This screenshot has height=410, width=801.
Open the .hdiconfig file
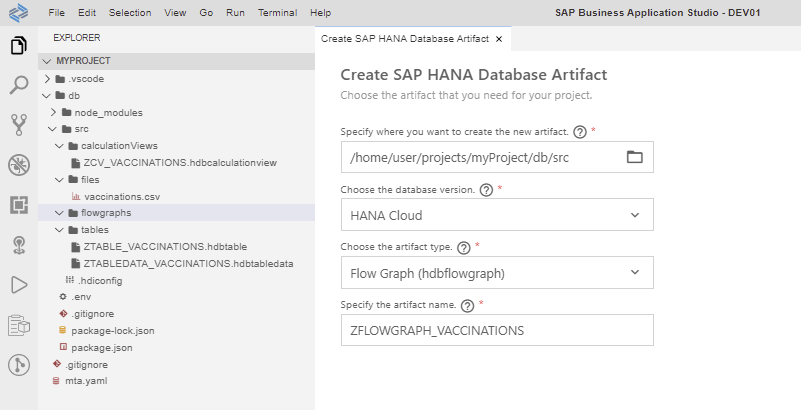tap(100, 280)
